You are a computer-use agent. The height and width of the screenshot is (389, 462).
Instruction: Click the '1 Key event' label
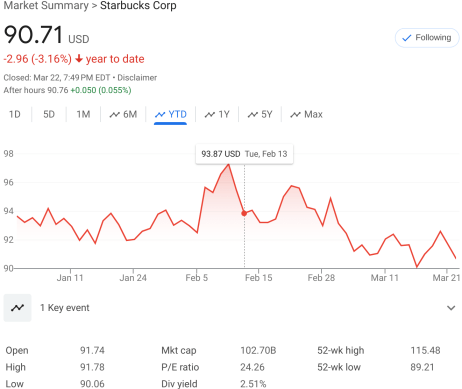(x=65, y=308)
